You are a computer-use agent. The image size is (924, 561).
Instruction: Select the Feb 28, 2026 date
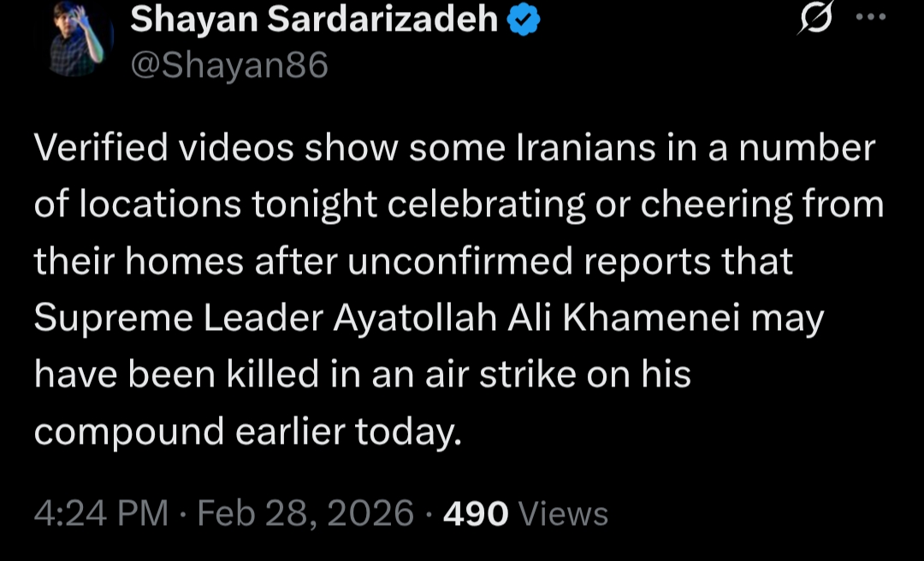pyautogui.click(x=305, y=513)
